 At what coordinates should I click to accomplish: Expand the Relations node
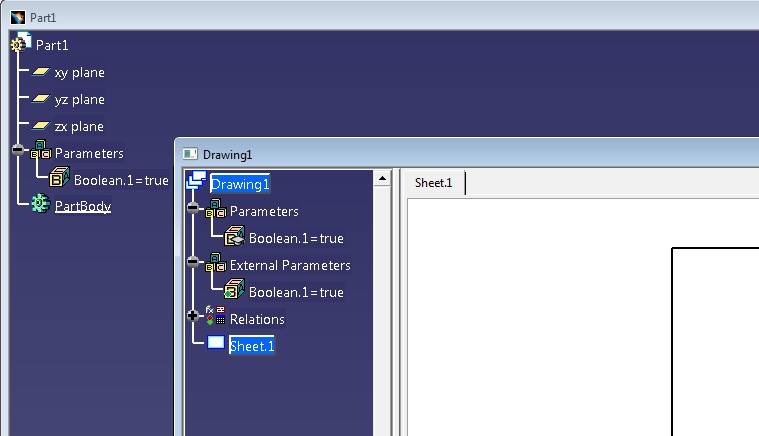point(193,316)
